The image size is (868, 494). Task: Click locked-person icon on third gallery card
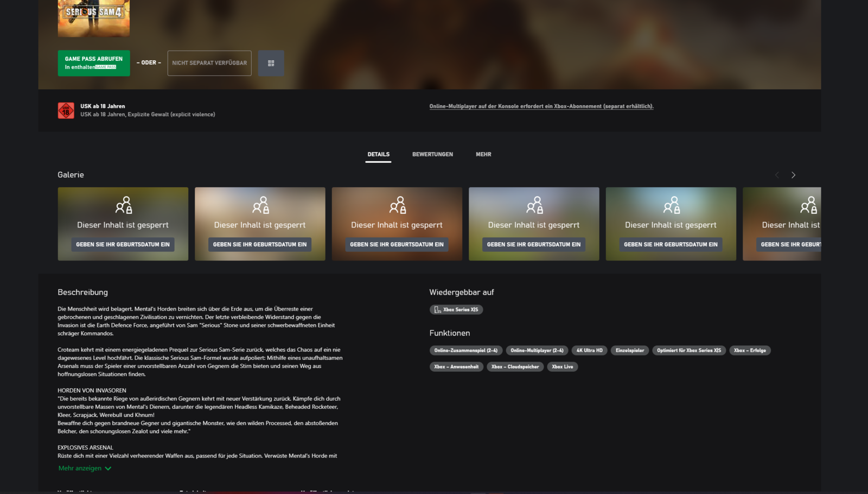(398, 205)
